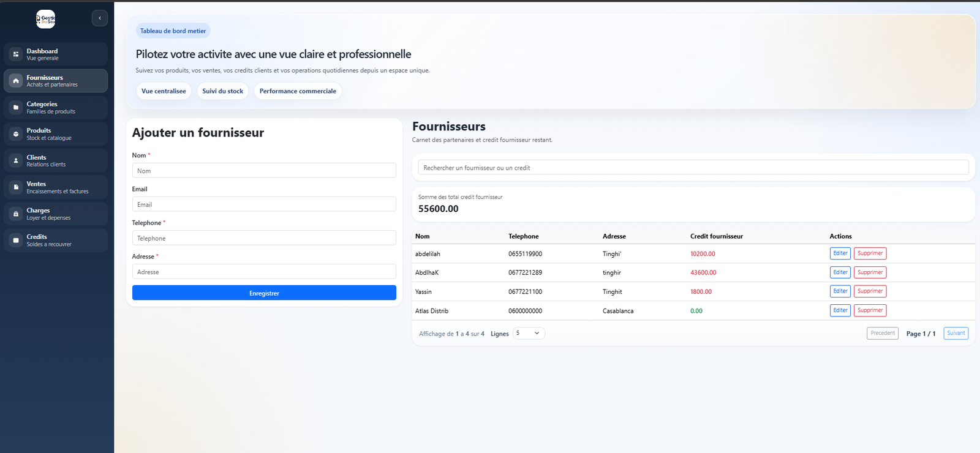Collapse the sidebar with the chevron button
Screen dimensions: 980x453
point(100,18)
